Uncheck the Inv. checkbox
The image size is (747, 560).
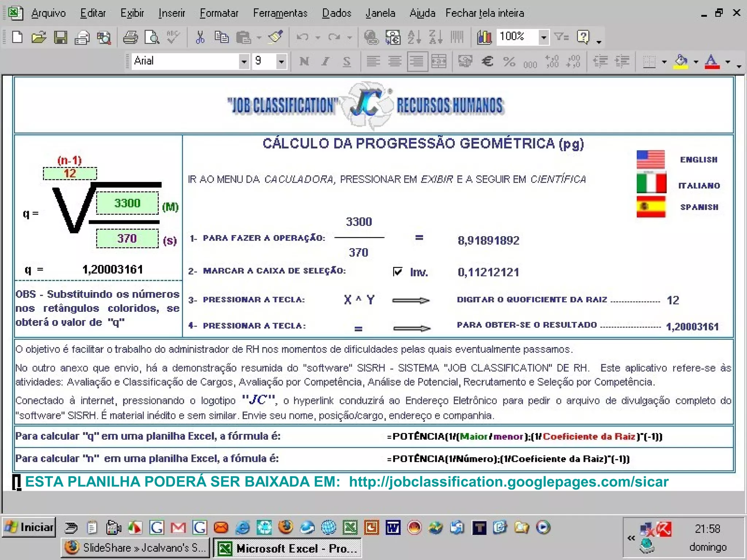click(398, 272)
